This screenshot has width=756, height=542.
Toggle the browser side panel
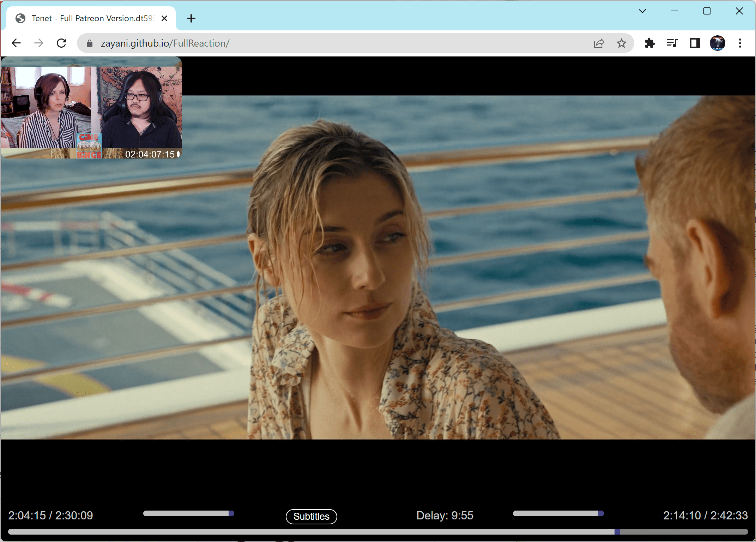695,43
